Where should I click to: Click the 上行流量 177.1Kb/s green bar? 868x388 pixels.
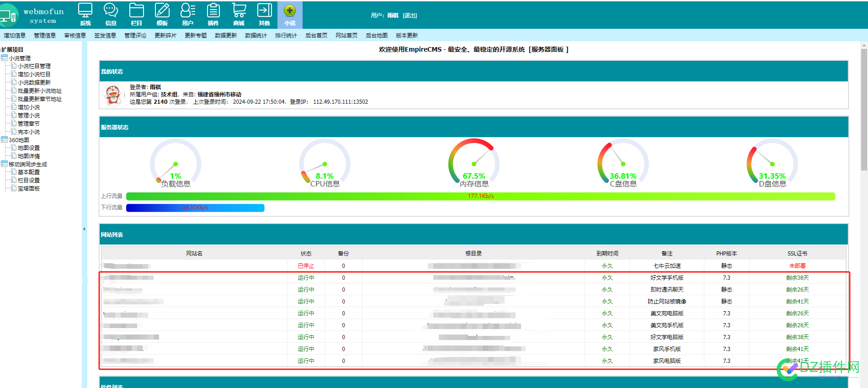tap(480, 196)
